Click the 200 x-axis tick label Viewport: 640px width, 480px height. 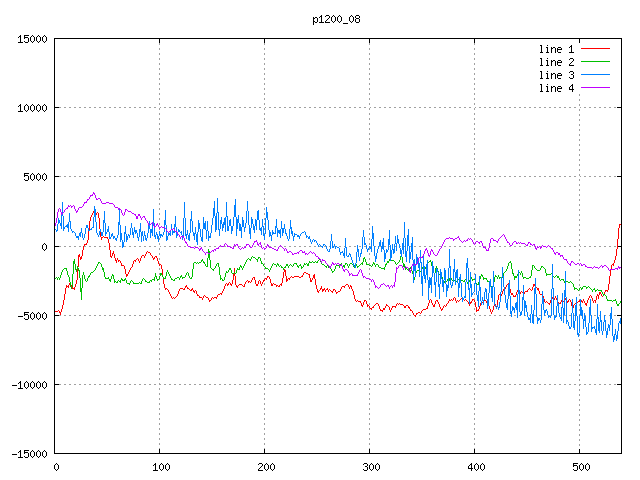pyautogui.click(x=265, y=467)
